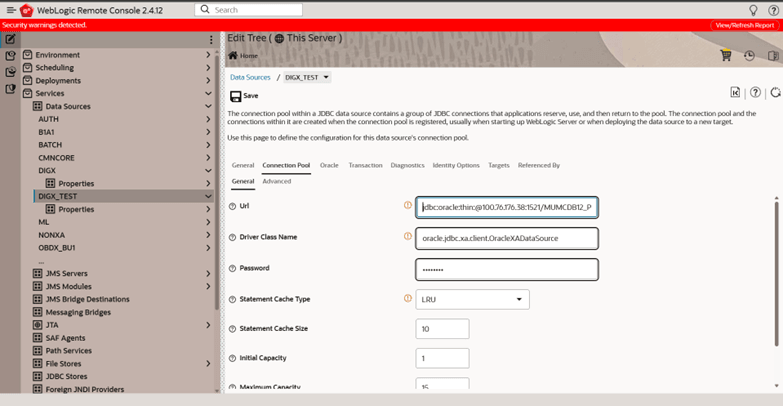Select the Monitoring Tree sidebar icon
This screenshot has width=783, height=406.
10,72
